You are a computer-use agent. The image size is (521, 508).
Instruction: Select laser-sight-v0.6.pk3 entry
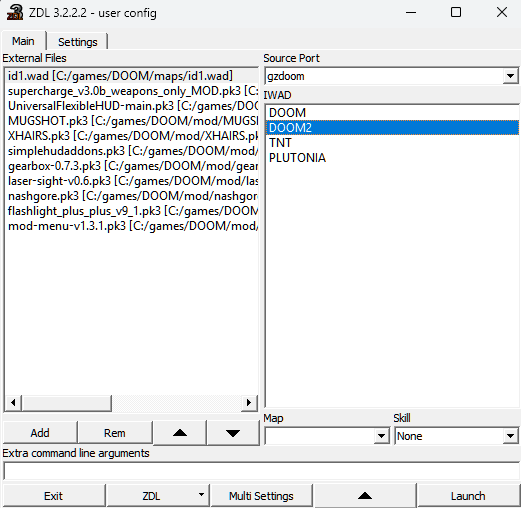(x=132, y=181)
